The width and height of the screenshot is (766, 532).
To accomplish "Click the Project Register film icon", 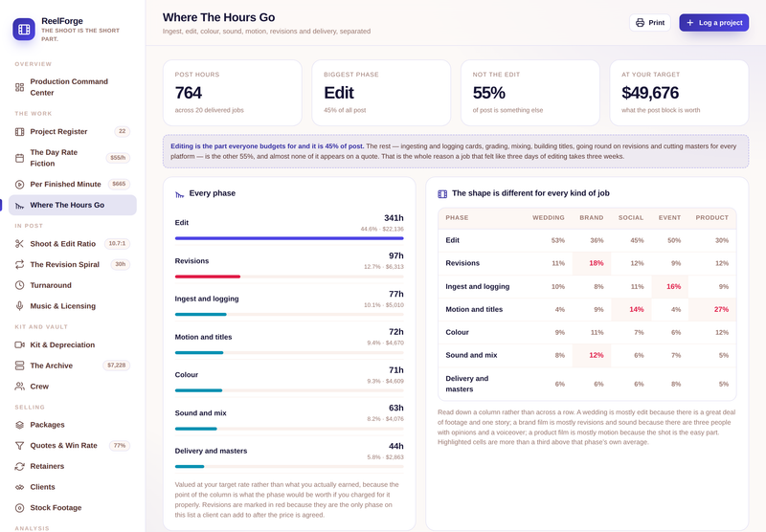I will [x=19, y=132].
